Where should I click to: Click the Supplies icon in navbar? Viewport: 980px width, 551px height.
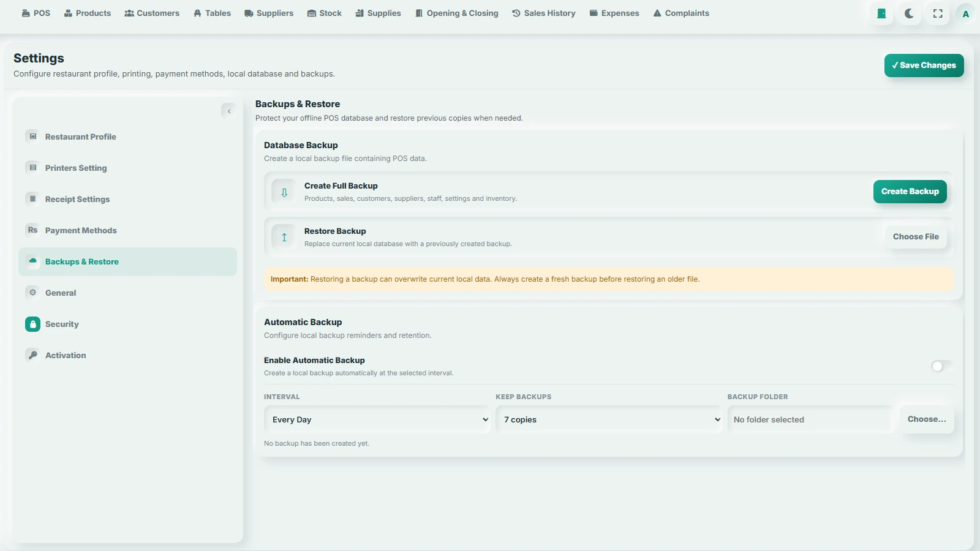360,13
